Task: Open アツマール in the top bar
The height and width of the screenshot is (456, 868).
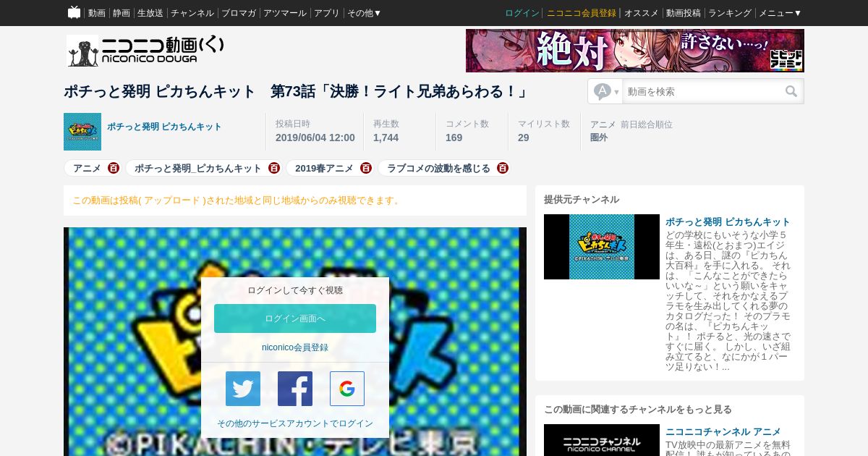Action: tap(285, 13)
